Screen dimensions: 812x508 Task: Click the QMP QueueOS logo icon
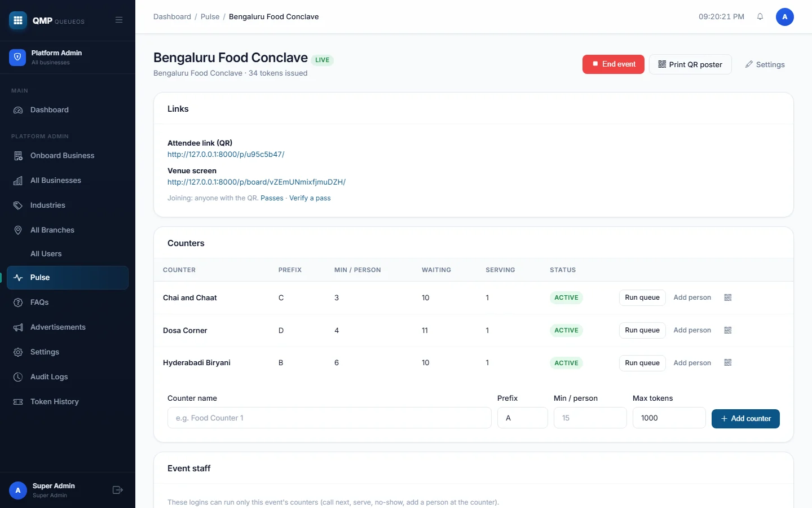coord(18,20)
